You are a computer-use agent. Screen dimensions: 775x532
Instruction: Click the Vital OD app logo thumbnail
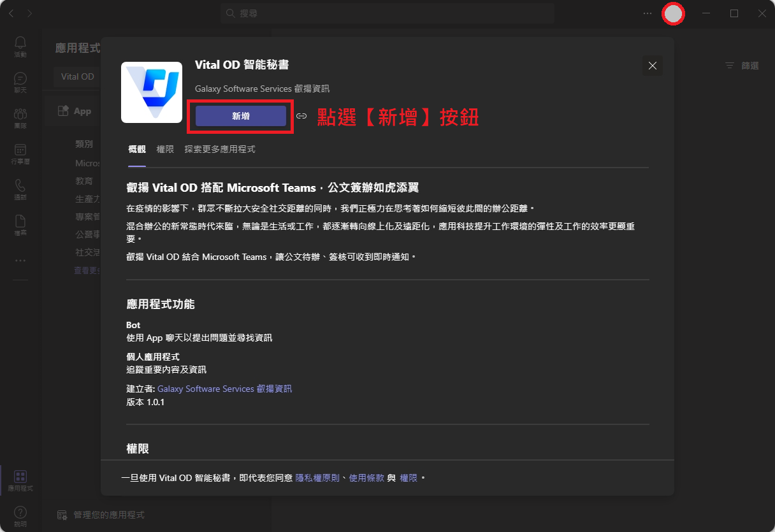click(x=152, y=92)
